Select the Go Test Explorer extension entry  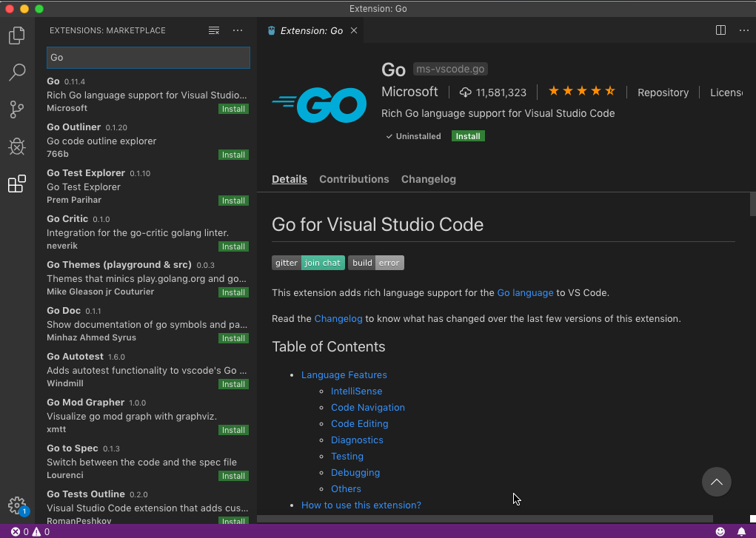click(147, 186)
